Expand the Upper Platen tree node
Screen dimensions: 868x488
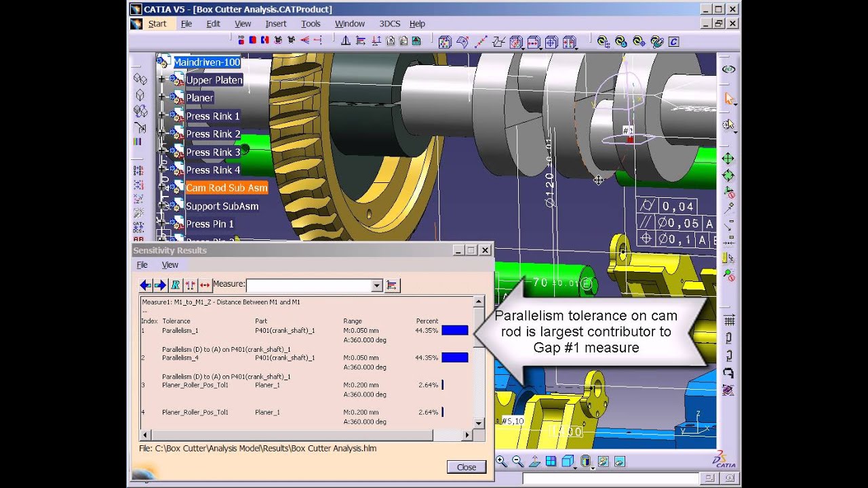(162, 80)
